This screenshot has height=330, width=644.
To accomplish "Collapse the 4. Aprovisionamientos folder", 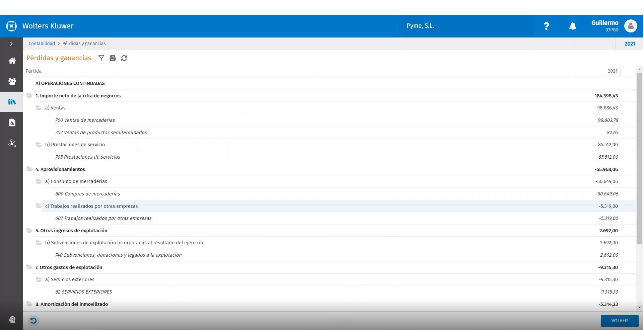I will (29, 169).
